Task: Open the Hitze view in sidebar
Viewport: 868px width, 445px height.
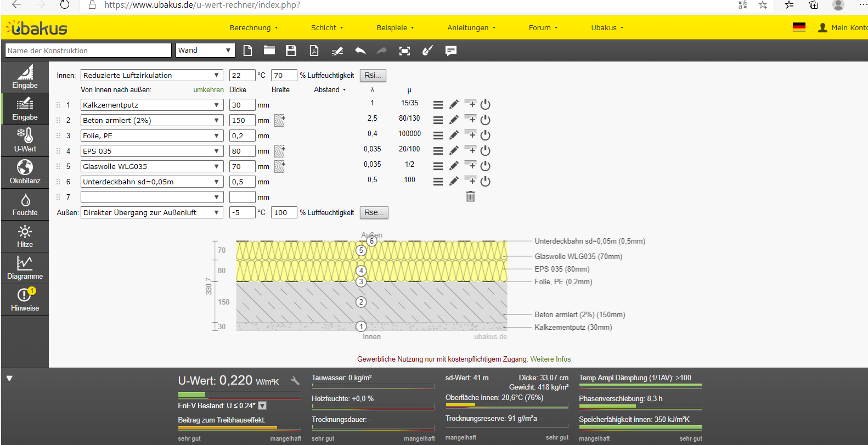Action: (x=25, y=236)
